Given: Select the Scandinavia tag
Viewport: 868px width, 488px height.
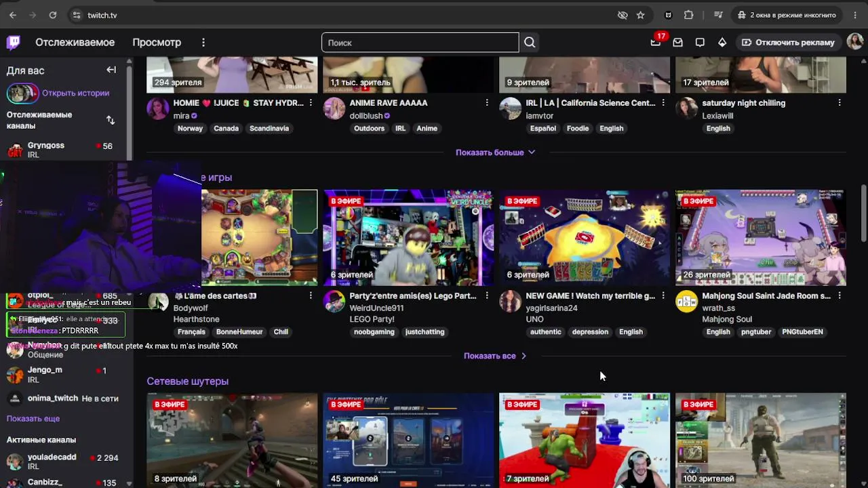Looking at the screenshot, I should [x=269, y=129].
